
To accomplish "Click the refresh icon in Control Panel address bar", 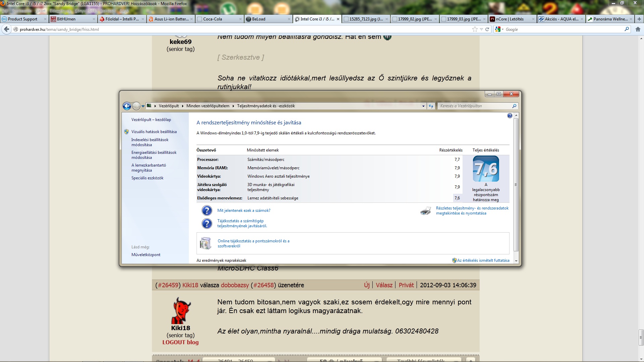I will (431, 106).
